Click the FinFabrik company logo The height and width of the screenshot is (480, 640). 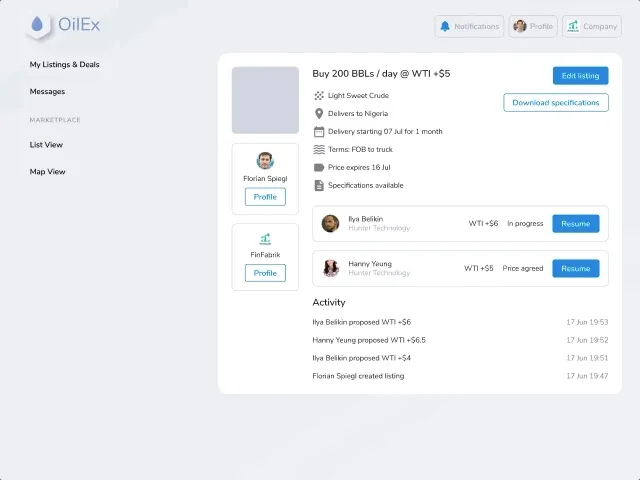[x=265, y=238]
